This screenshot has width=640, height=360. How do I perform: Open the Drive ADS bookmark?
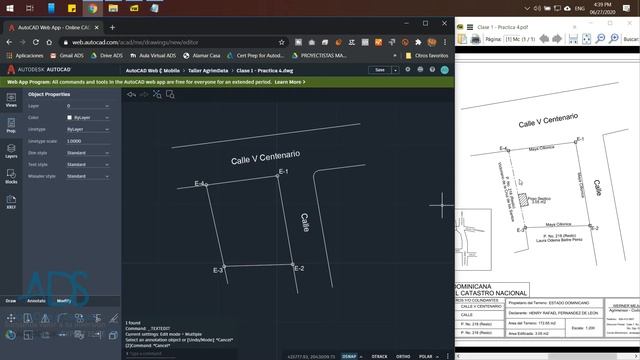(x=106, y=56)
